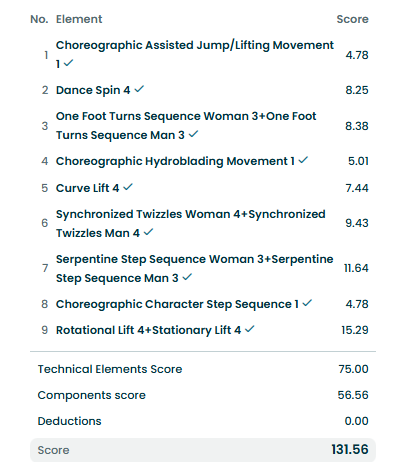Click the checkmark after Step Sequence Man 3
This screenshot has height=462, width=395.
pos(188,277)
